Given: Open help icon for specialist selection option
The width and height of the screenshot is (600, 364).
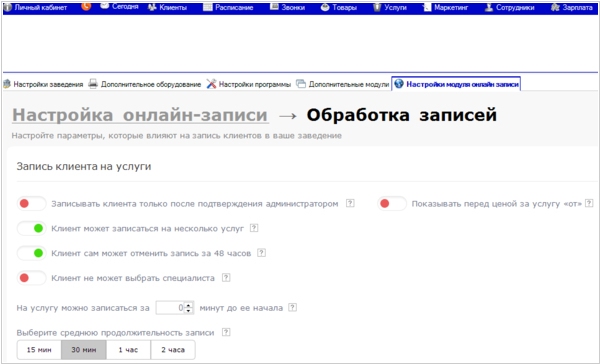Looking at the screenshot, I should point(226,277).
